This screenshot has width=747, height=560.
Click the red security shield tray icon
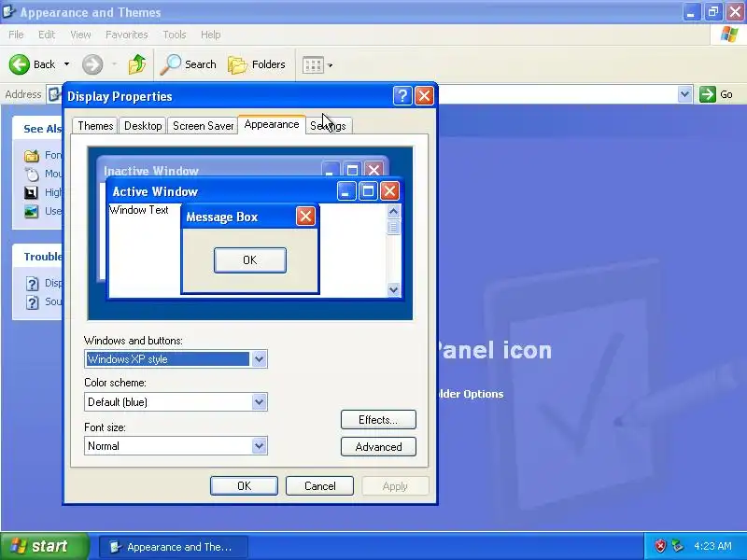tap(660, 546)
